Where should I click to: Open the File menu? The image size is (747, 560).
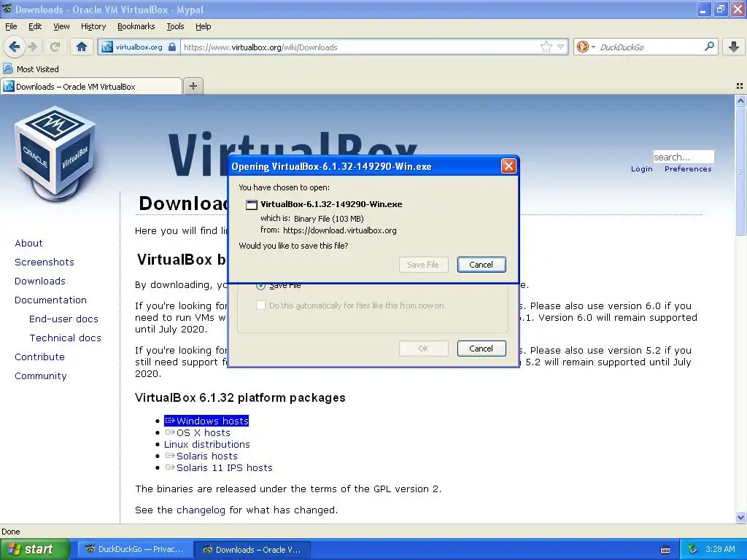click(11, 26)
